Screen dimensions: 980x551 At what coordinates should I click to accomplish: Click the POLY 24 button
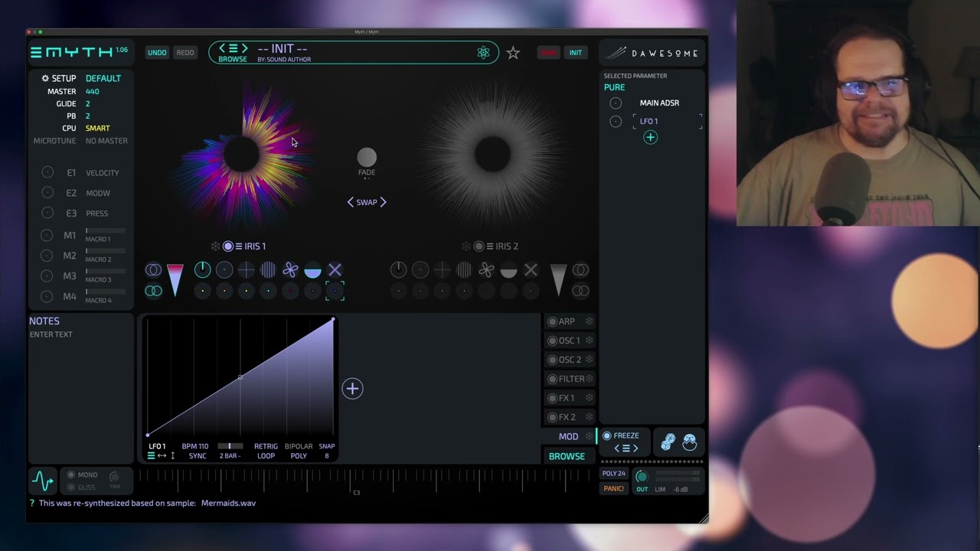(614, 474)
